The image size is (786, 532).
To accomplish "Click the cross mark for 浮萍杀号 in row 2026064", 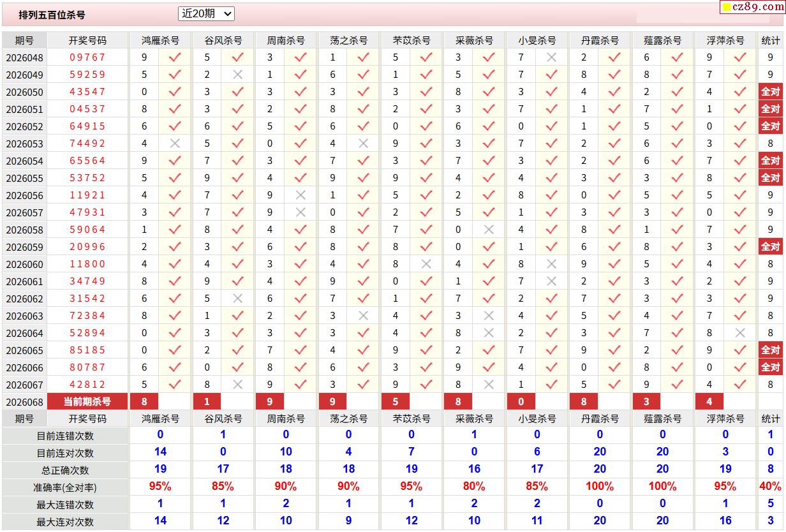I will coord(740,332).
